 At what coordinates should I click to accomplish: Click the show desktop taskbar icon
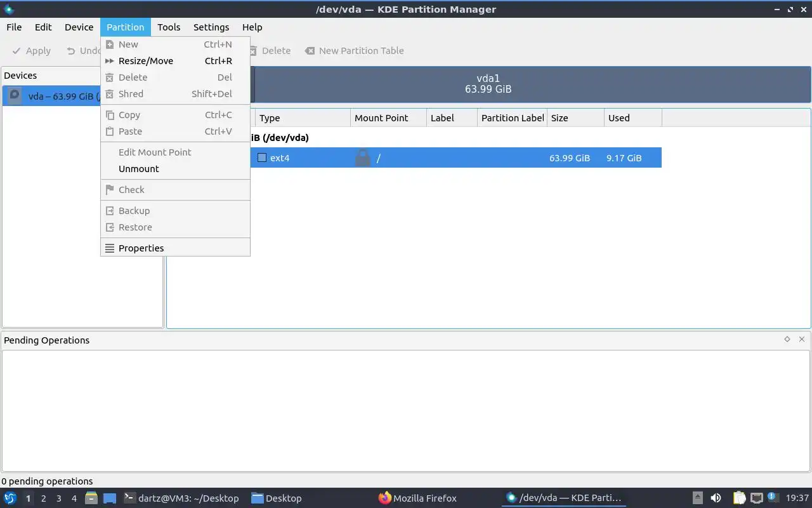pos(110,498)
